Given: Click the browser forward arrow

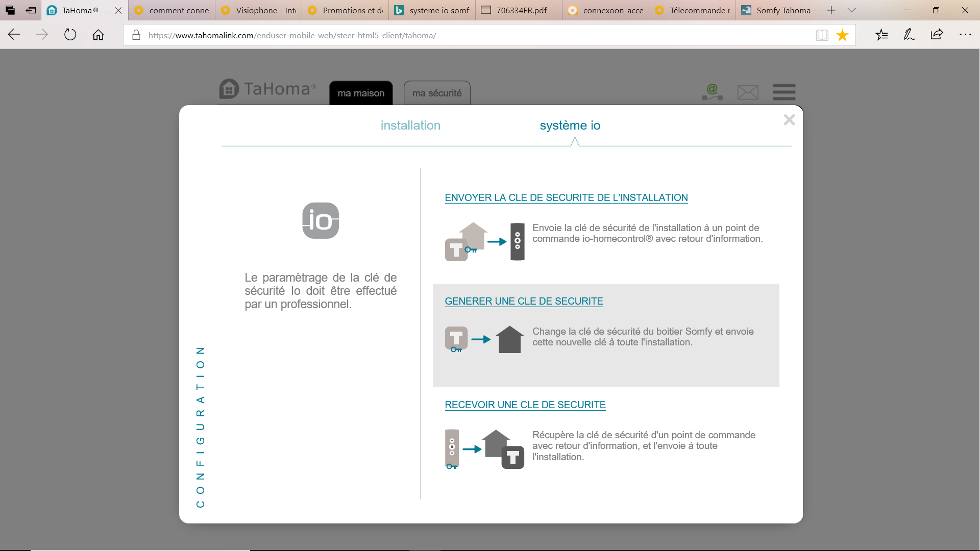Looking at the screenshot, I should 42,35.
